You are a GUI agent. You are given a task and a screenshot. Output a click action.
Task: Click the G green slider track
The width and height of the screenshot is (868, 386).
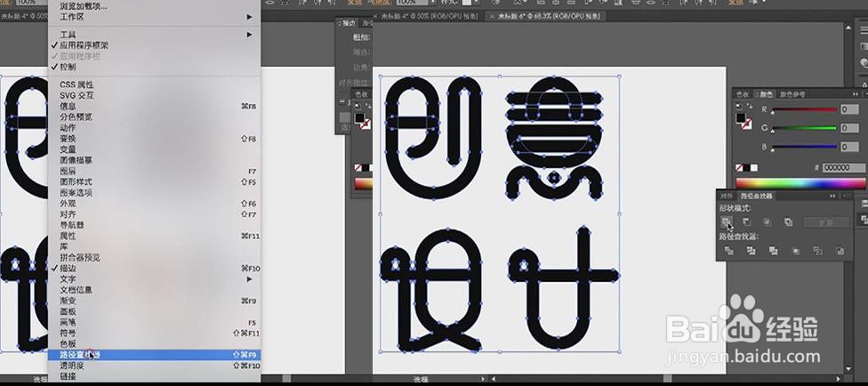pos(804,128)
